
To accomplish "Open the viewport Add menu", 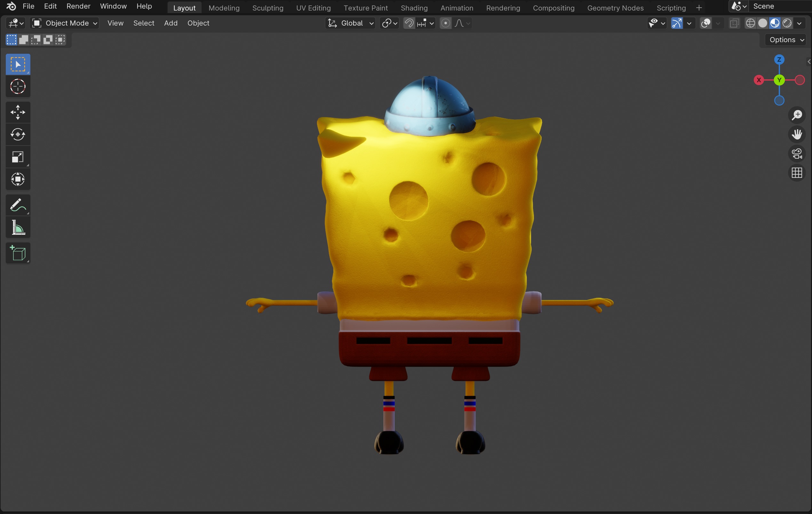I will point(171,23).
